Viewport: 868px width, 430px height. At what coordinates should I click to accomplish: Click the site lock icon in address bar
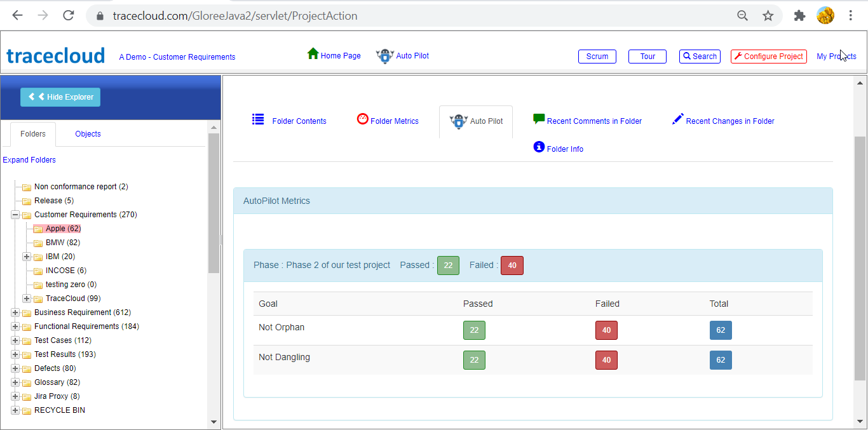point(100,17)
